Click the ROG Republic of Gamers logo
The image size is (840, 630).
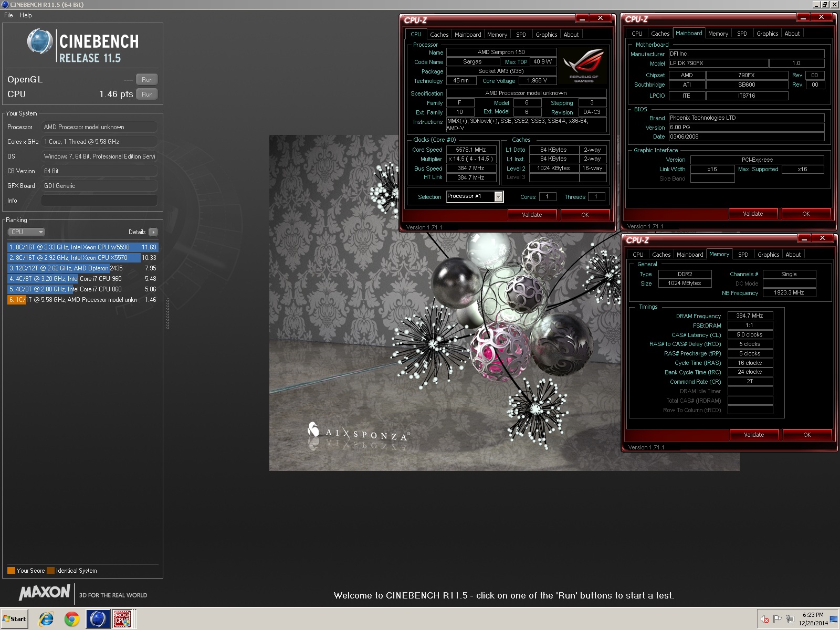[x=583, y=66]
